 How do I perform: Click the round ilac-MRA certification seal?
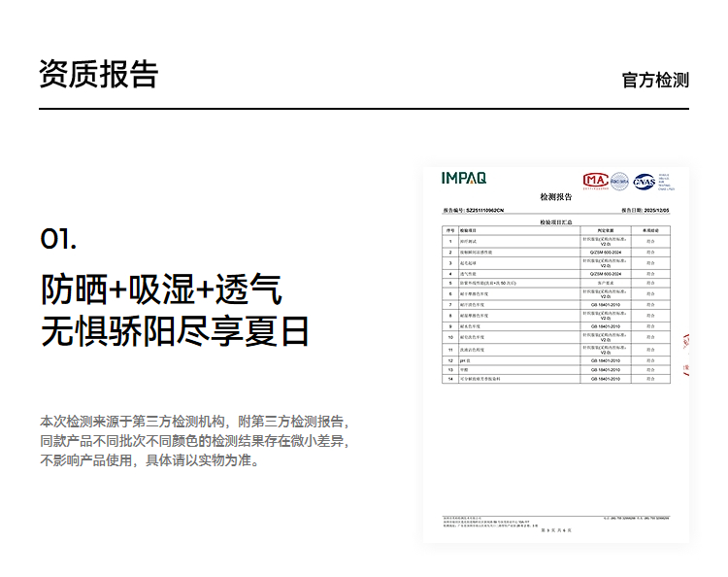619,181
